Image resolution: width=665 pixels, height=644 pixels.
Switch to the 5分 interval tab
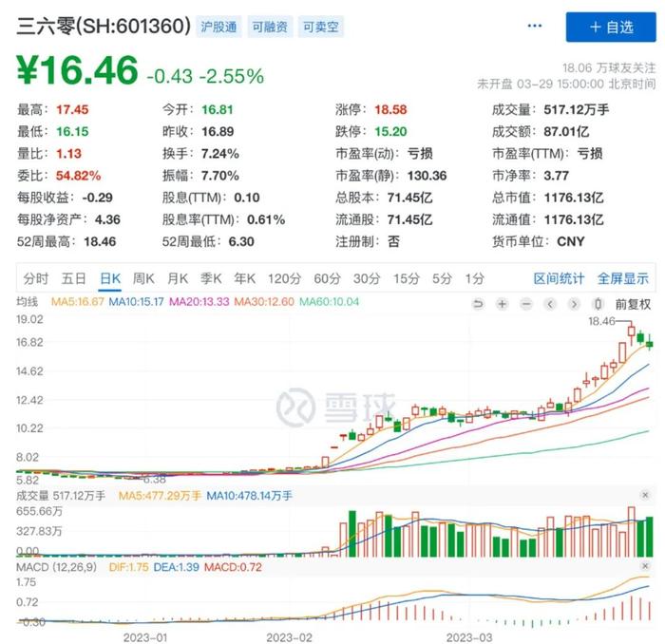pos(442,278)
